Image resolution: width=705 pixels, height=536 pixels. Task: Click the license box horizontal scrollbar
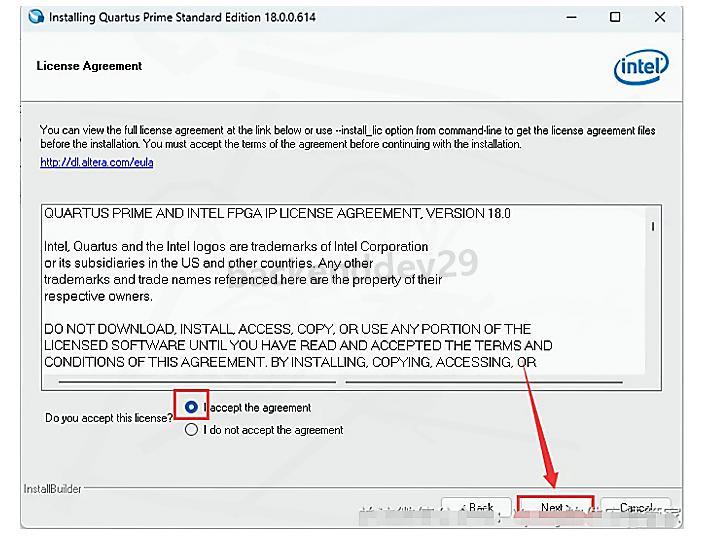click(340, 381)
